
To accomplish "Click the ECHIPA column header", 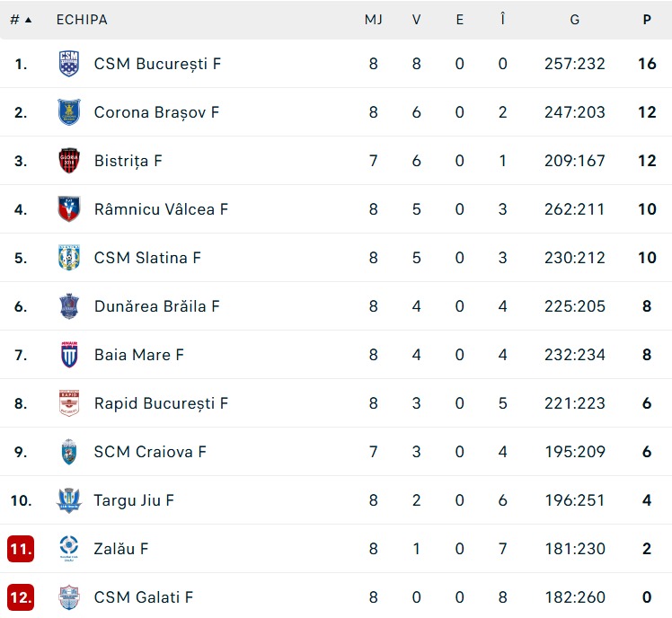I will pos(82,20).
